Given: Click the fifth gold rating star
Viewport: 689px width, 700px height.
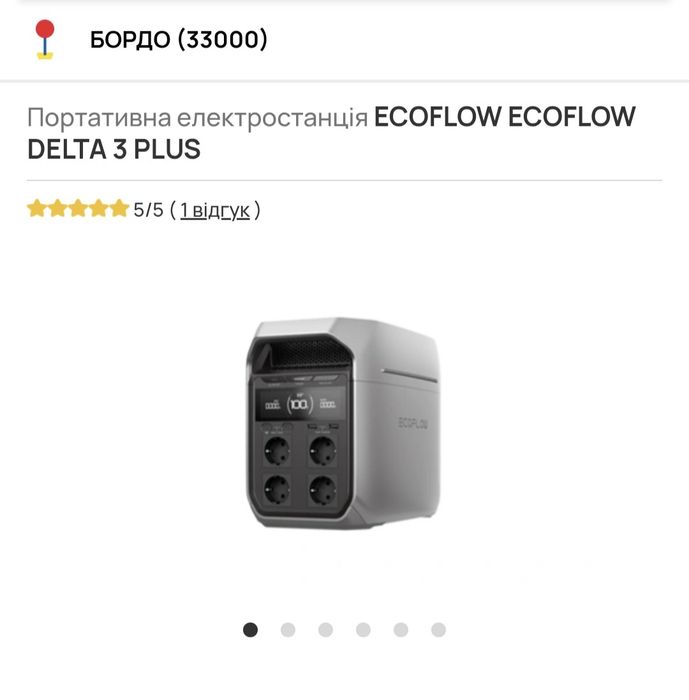Looking at the screenshot, I should pos(119,208).
